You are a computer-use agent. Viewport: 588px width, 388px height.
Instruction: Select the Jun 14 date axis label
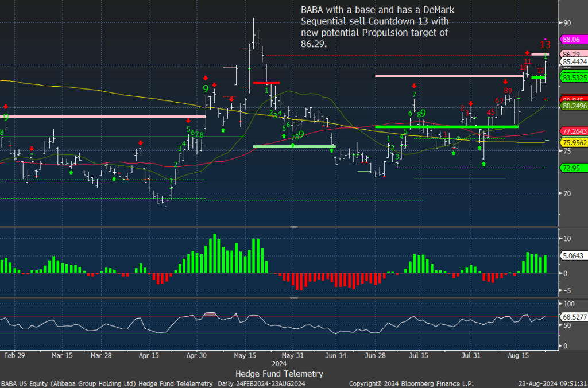336,355
